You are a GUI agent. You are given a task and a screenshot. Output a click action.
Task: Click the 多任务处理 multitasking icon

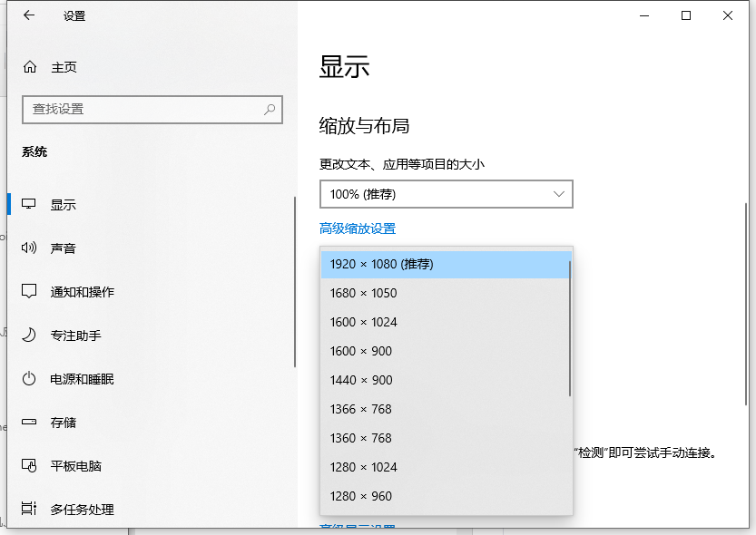point(28,510)
